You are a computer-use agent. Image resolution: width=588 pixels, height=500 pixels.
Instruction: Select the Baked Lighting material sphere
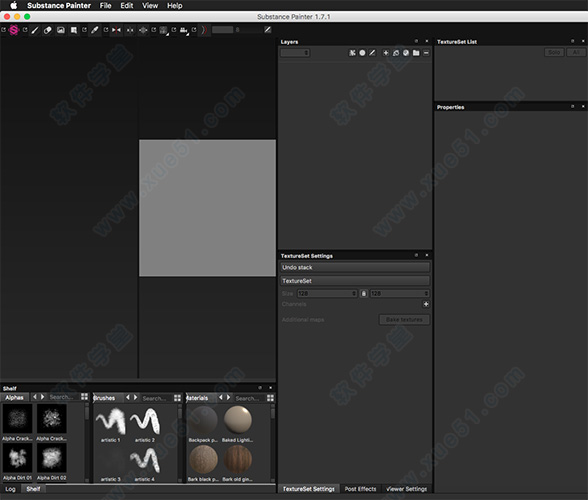(x=238, y=420)
